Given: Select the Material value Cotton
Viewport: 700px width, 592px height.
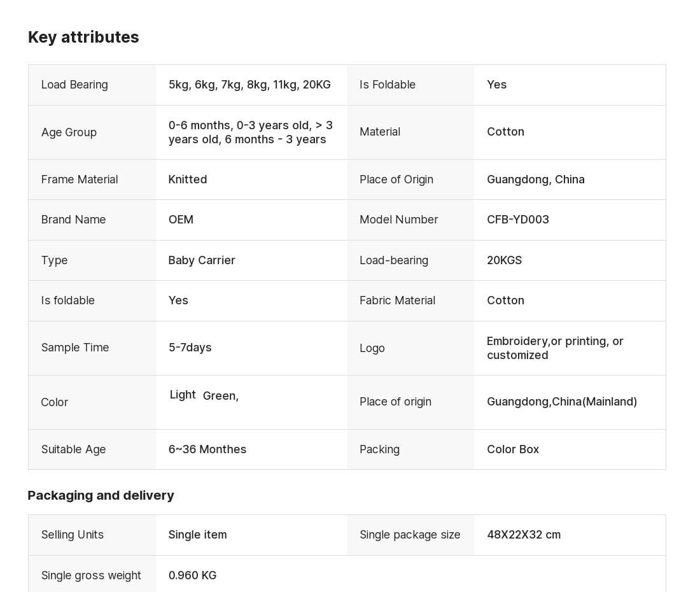Looking at the screenshot, I should pyautogui.click(x=505, y=132).
